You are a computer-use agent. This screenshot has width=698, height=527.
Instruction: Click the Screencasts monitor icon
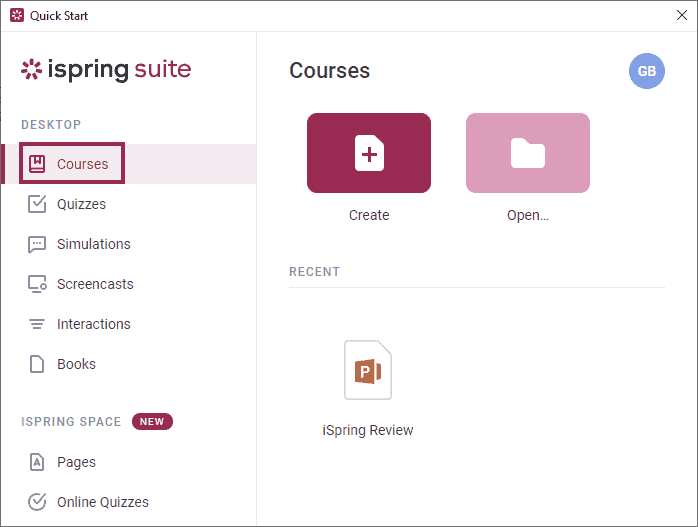point(37,284)
